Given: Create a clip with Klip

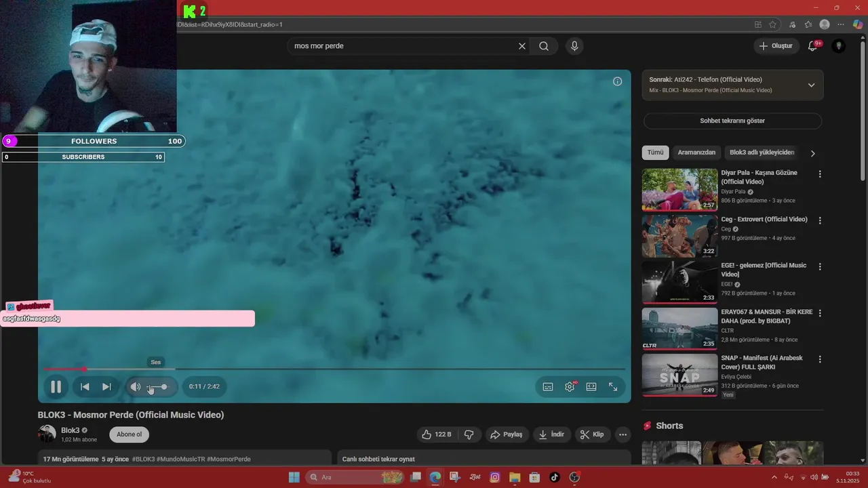Looking at the screenshot, I should tap(592, 434).
